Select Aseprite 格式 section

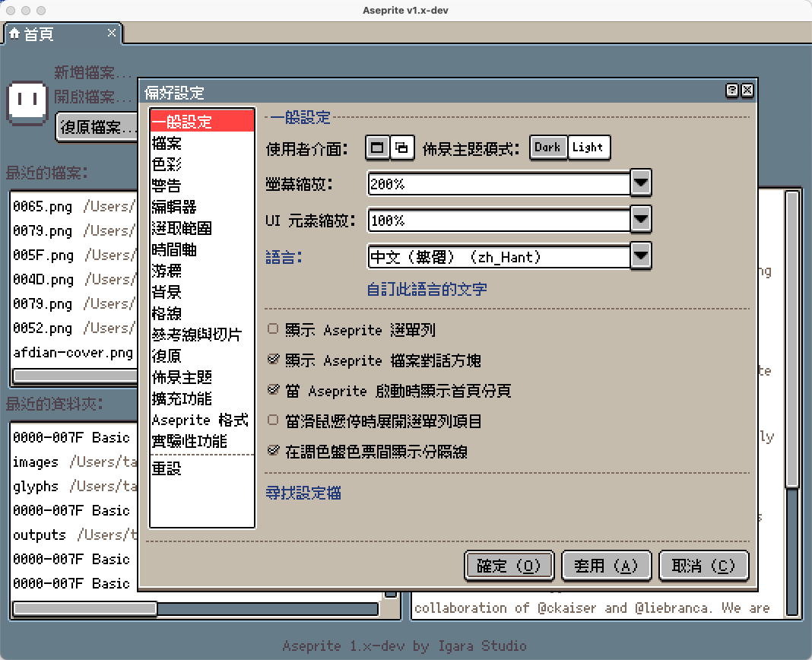tap(202, 420)
